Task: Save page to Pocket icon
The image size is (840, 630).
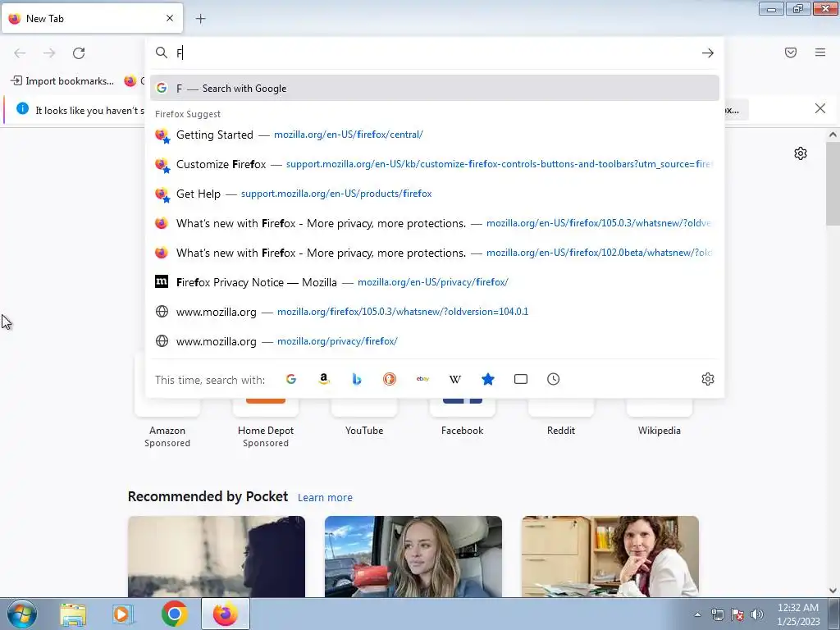Action: coord(790,52)
